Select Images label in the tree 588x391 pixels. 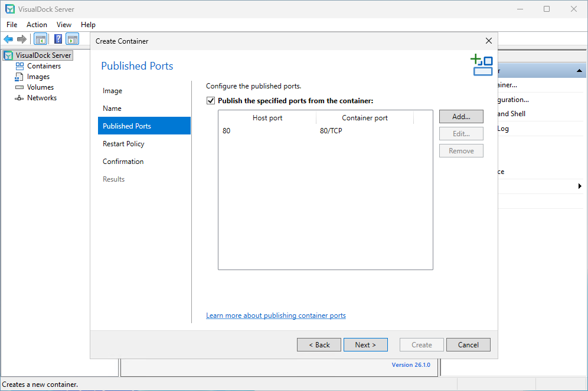[x=38, y=77]
